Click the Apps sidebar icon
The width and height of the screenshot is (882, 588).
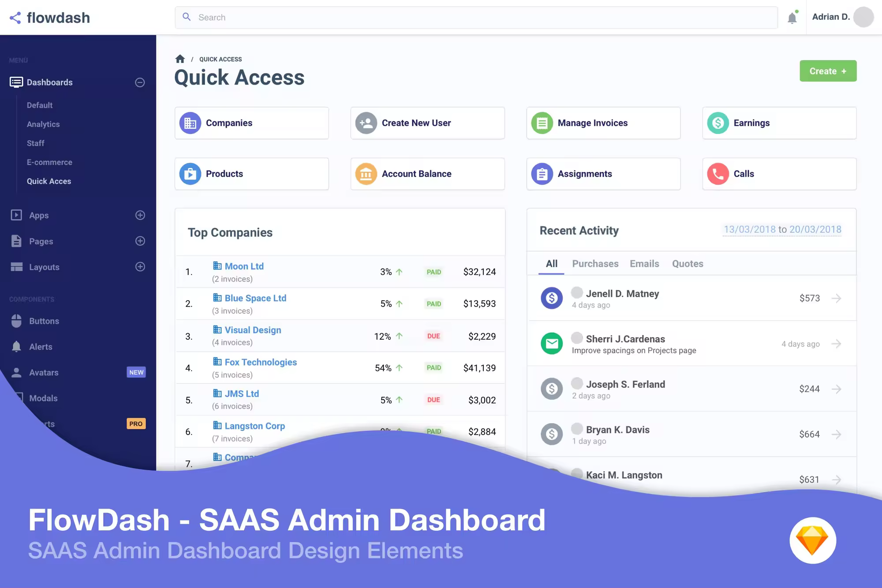click(x=16, y=215)
